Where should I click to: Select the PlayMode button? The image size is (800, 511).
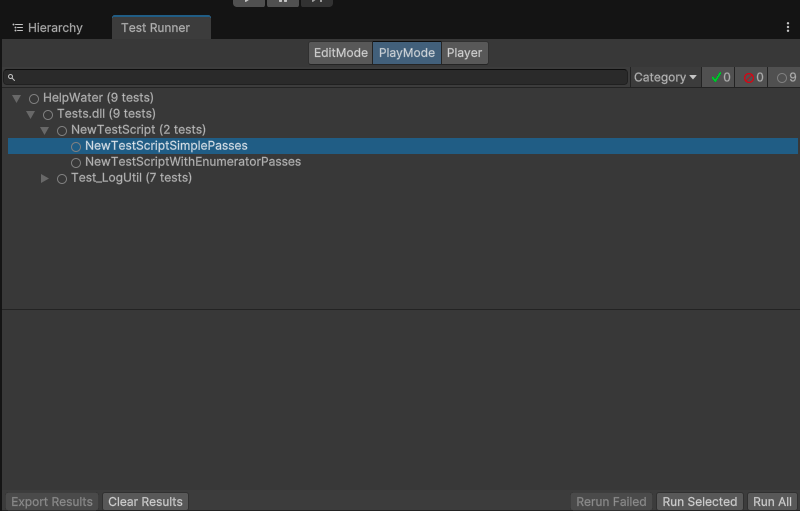tap(407, 53)
